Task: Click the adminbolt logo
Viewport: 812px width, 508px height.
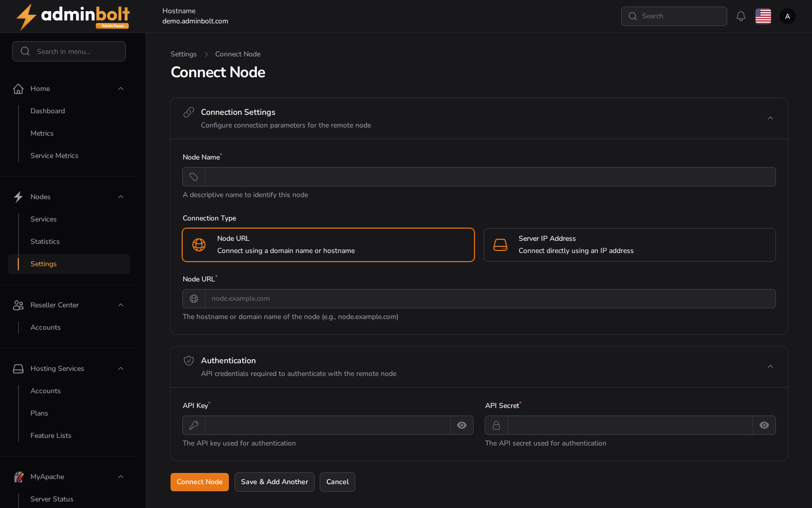Action: coord(73,17)
